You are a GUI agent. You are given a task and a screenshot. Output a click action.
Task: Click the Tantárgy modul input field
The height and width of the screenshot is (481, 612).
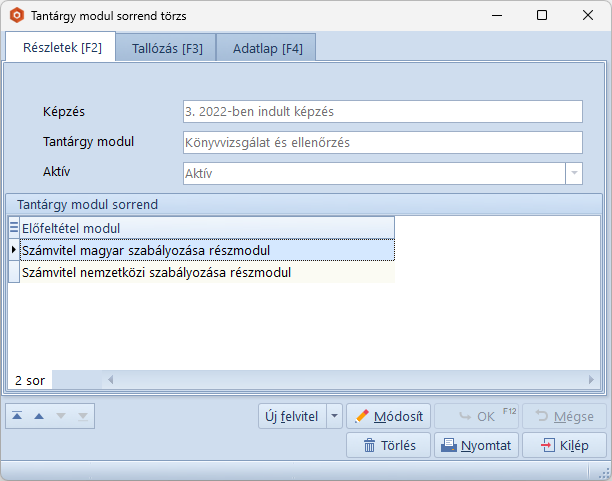click(x=382, y=142)
